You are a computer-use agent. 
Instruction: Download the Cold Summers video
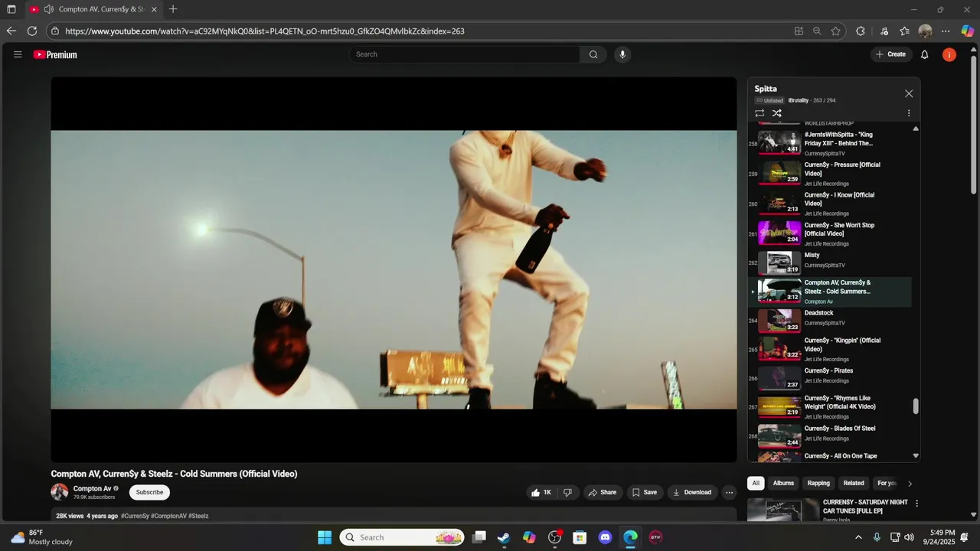pyautogui.click(x=692, y=493)
